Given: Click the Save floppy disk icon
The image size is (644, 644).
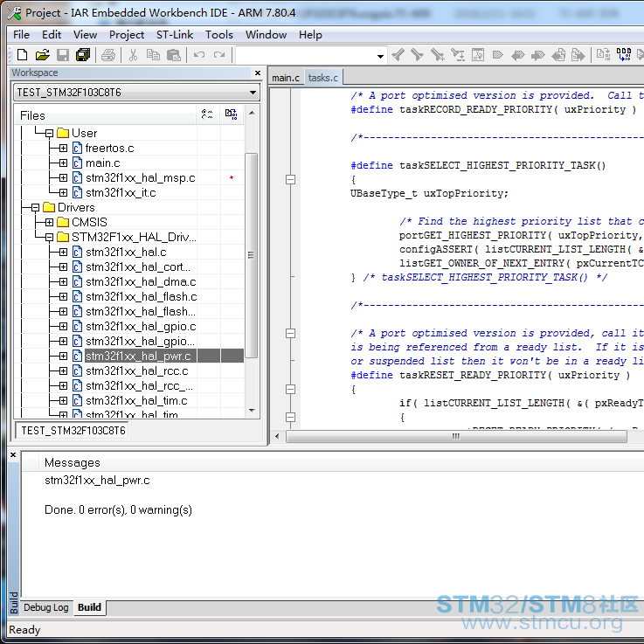Looking at the screenshot, I should click(63, 55).
